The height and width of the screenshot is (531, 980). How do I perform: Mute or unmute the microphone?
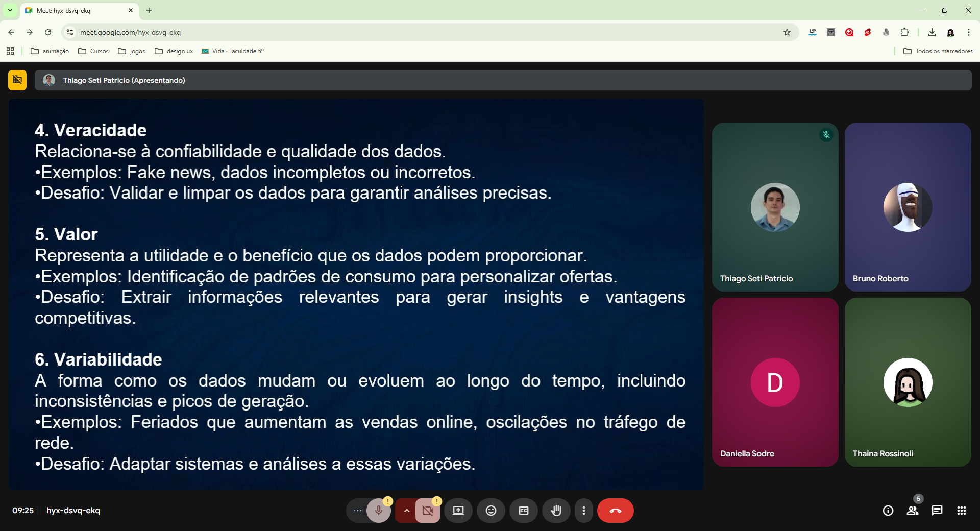[379, 511]
